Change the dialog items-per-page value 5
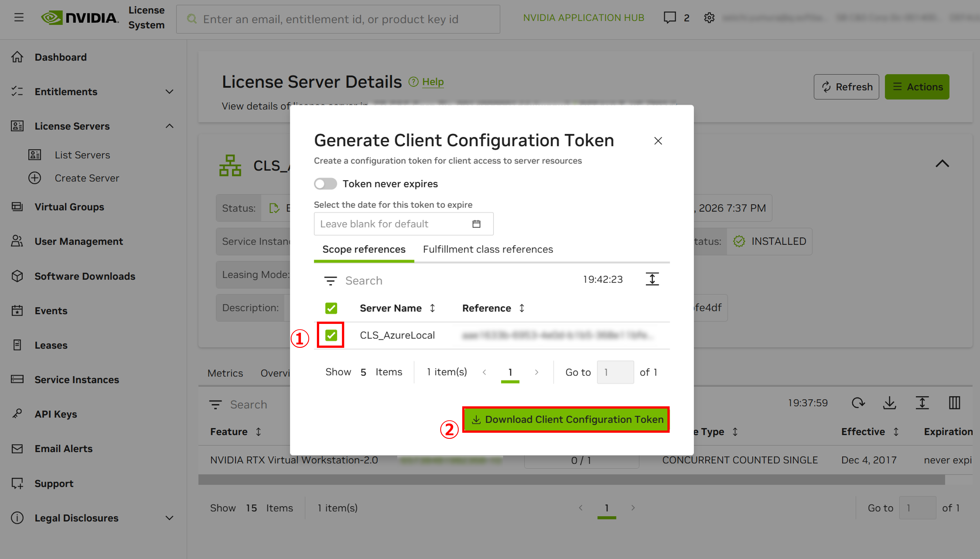 (363, 372)
